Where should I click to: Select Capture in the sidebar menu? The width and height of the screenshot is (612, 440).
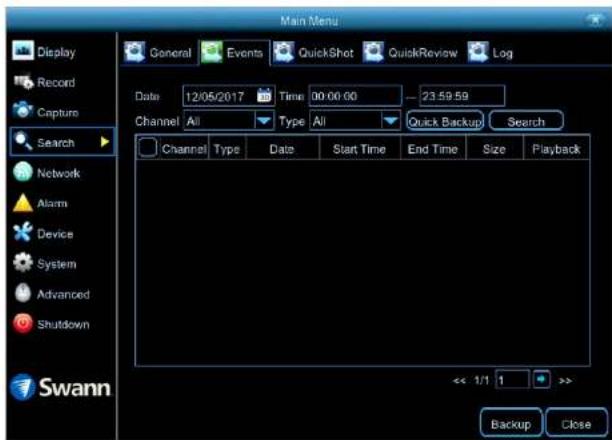(58, 112)
